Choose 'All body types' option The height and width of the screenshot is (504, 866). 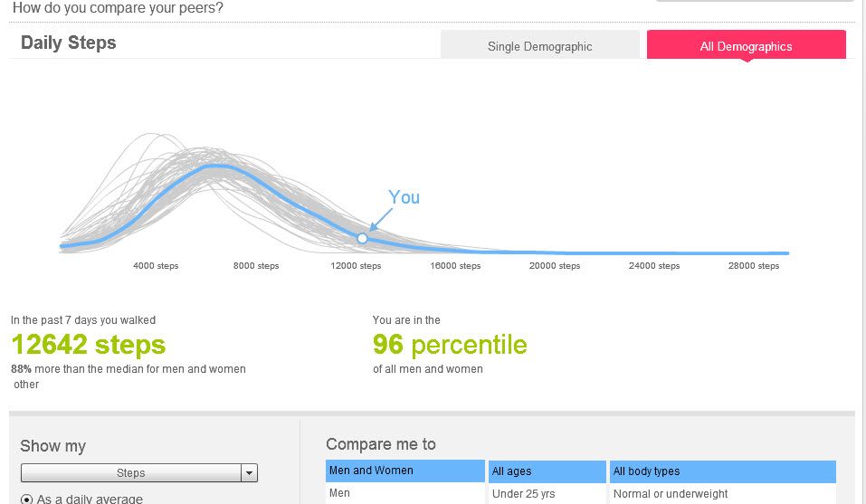pos(723,471)
